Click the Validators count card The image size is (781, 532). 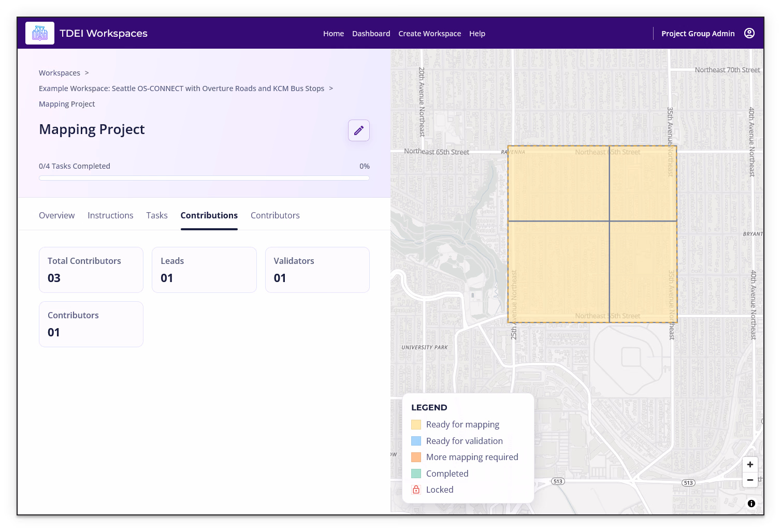click(x=317, y=270)
